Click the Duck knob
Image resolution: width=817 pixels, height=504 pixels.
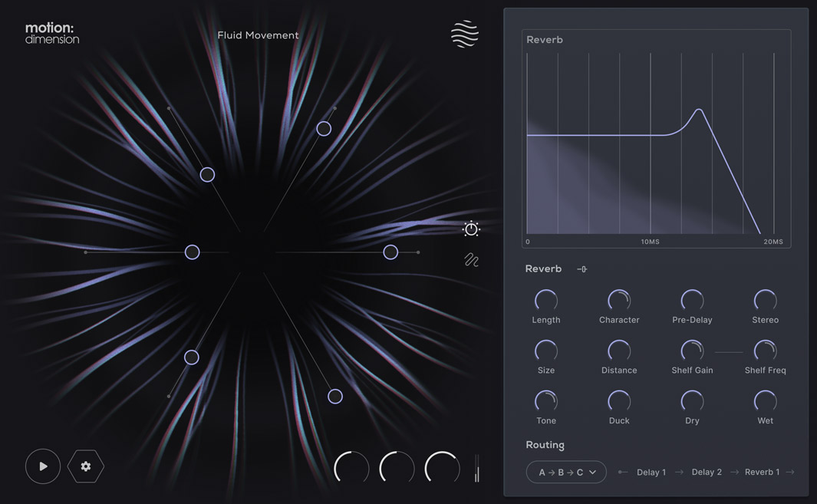pos(618,402)
